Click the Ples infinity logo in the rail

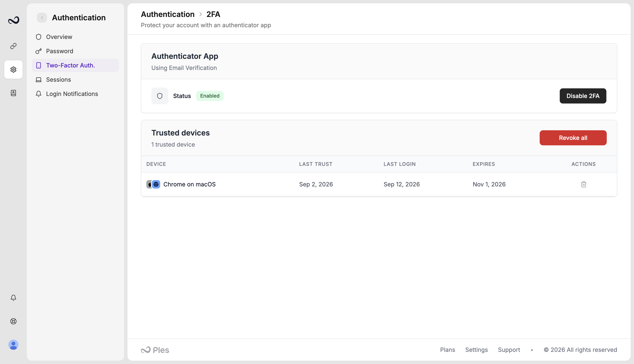click(x=13, y=20)
